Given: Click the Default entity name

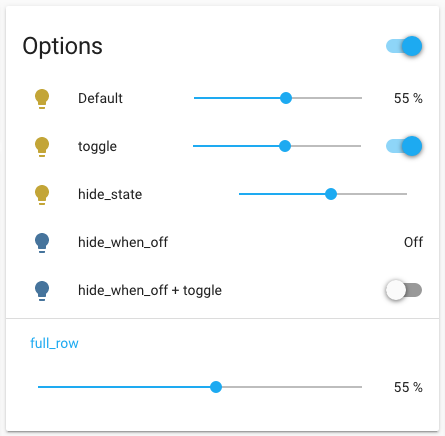Looking at the screenshot, I should pyautogui.click(x=100, y=98).
